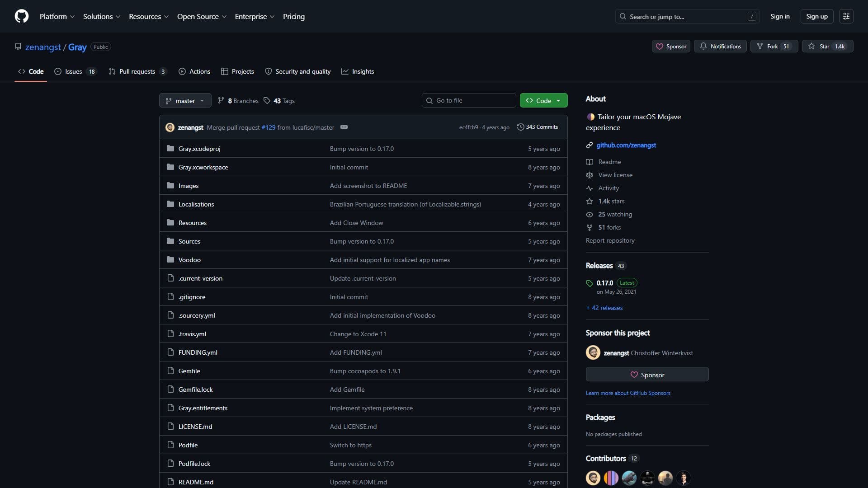868x488 pixels.
Task: Expand the Resources menu
Action: pos(149,16)
